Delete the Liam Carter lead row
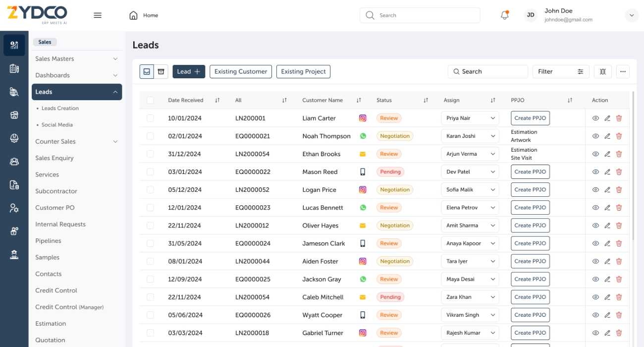Image resolution: width=644 pixels, height=347 pixels. point(619,118)
